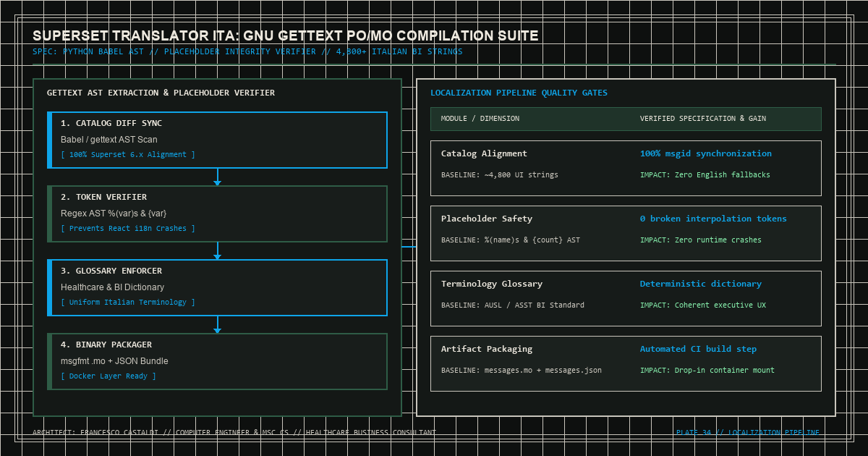Click the main title 'Superset Translator ITA'
This screenshot has width=868, height=456.
tap(285, 36)
